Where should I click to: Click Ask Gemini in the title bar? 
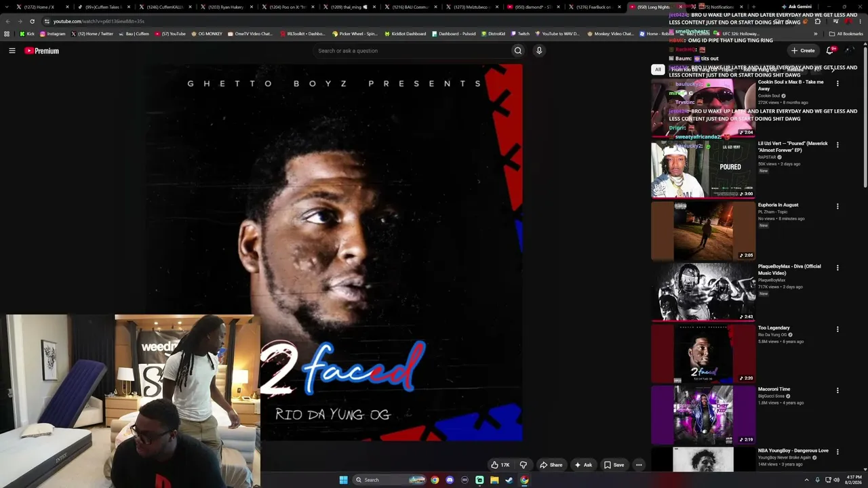797,7
